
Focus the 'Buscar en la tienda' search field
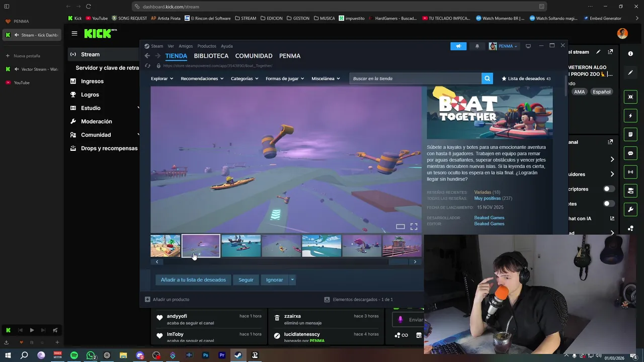416,78
